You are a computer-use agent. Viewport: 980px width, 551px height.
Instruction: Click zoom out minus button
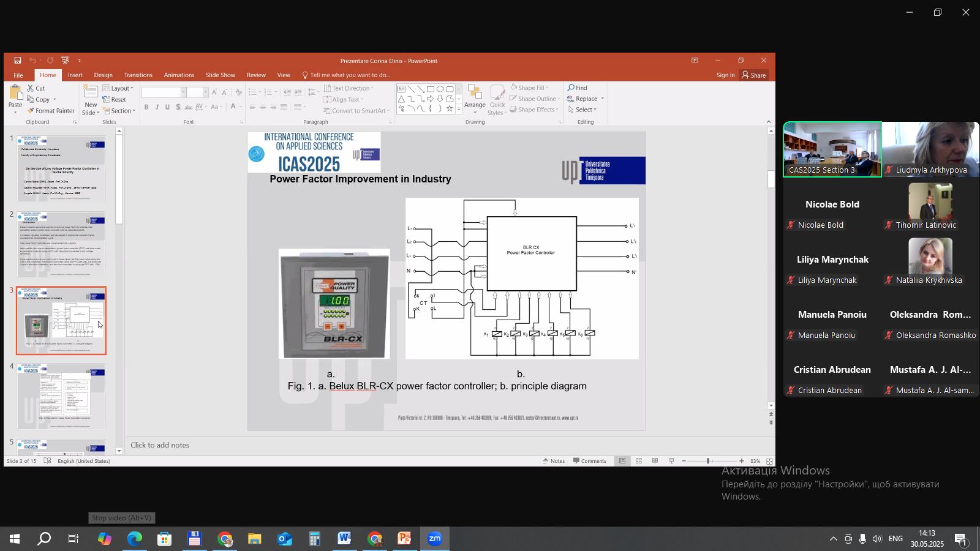click(684, 461)
